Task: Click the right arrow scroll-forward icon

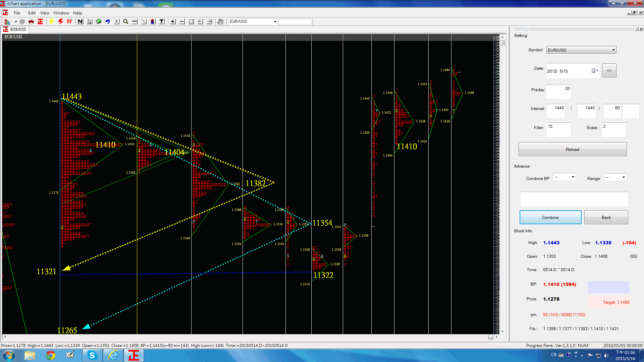Action: point(209,21)
